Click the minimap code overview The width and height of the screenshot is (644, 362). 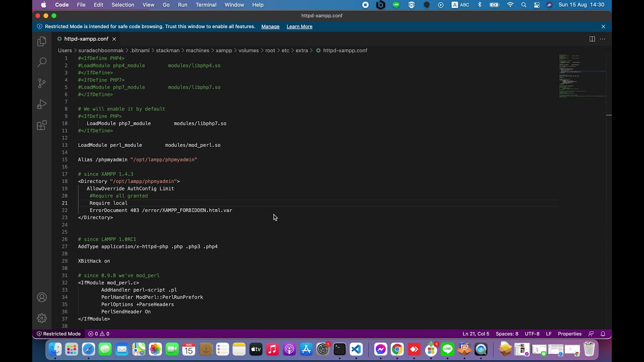tap(582, 75)
